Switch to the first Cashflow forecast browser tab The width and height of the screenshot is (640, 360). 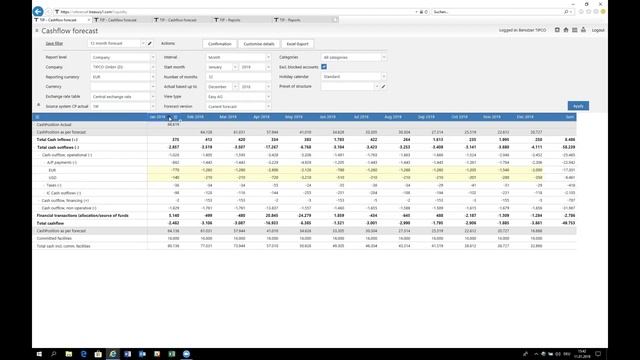[62, 20]
